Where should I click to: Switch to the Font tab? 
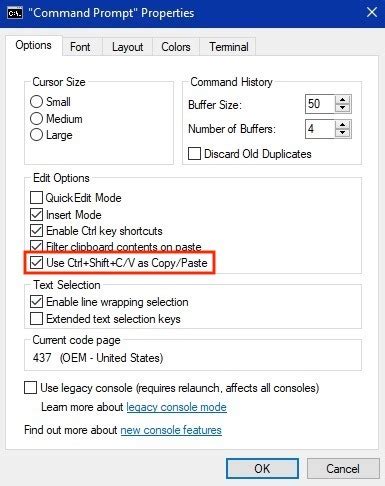coord(80,47)
